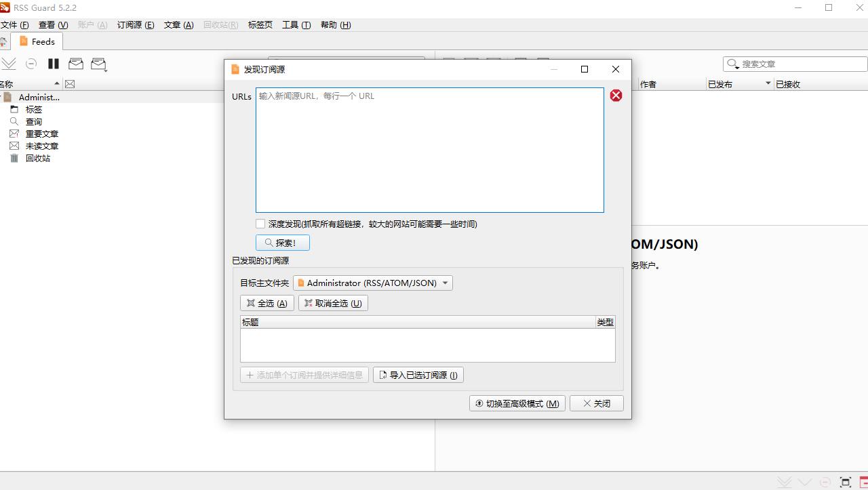
Task: Click the 名称 column header sort arrow
Action: pyautogui.click(x=56, y=84)
